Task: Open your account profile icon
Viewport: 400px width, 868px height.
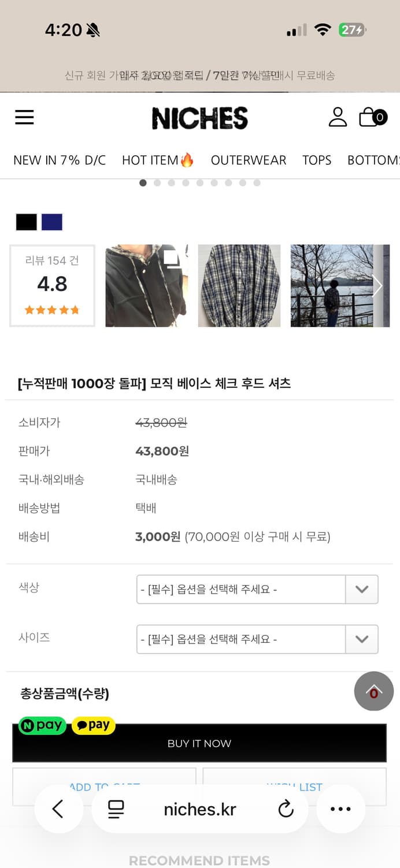Action: point(338,117)
